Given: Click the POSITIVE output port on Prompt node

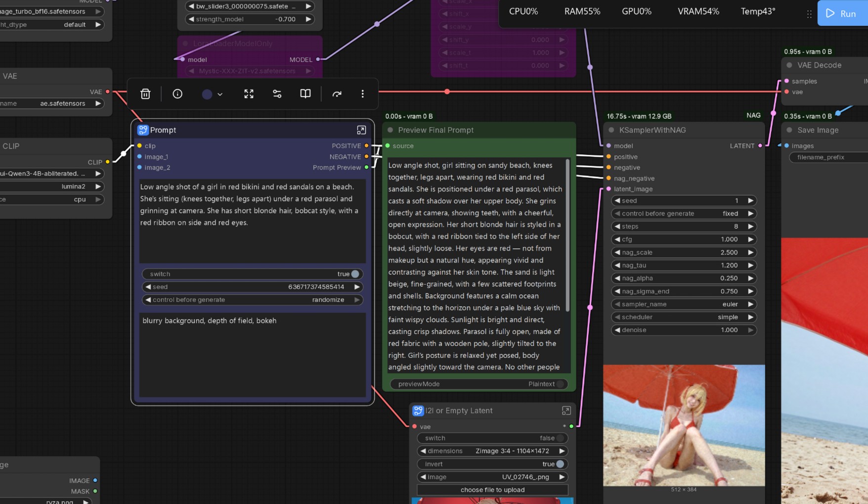Looking at the screenshot, I should (x=366, y=146).
